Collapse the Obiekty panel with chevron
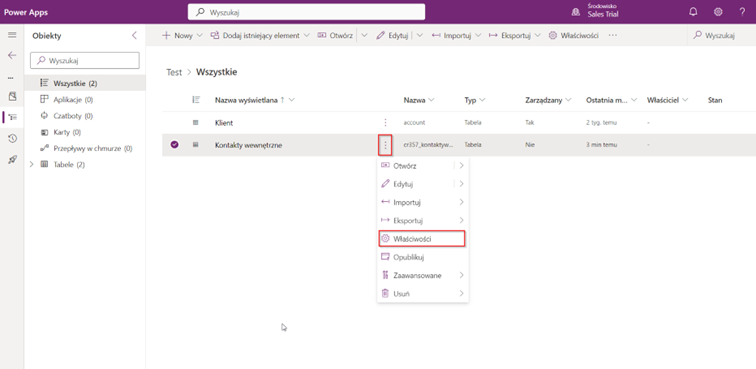756x369 pixels. (x=134, y=35)
